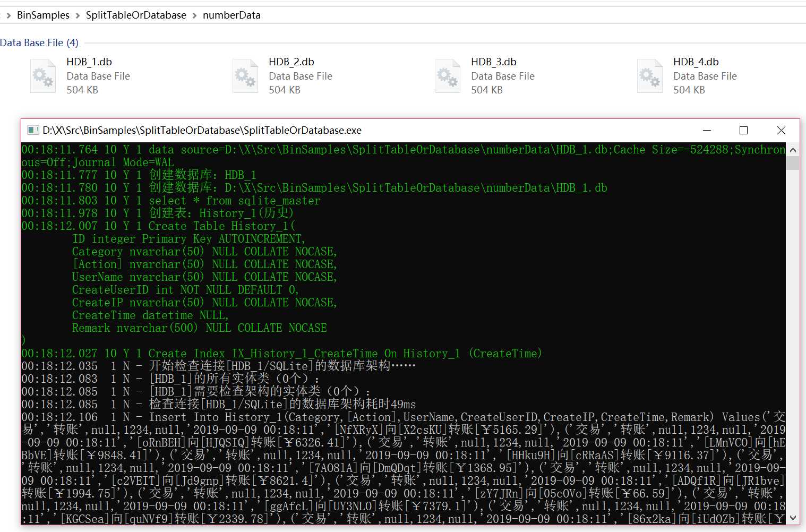Minimize the SplitTableOrDatabase.exe console window
The width and height of the screenshot is (806, 532).
[x=707, y=130]
